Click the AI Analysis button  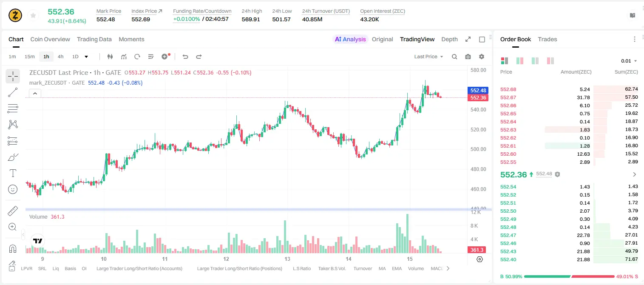[350, 39]
